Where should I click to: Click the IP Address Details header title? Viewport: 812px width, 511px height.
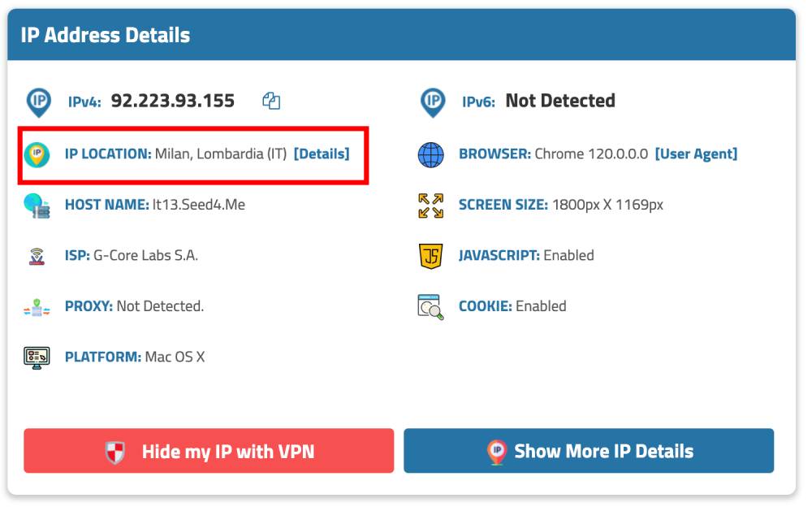click(x=106, y=36)
